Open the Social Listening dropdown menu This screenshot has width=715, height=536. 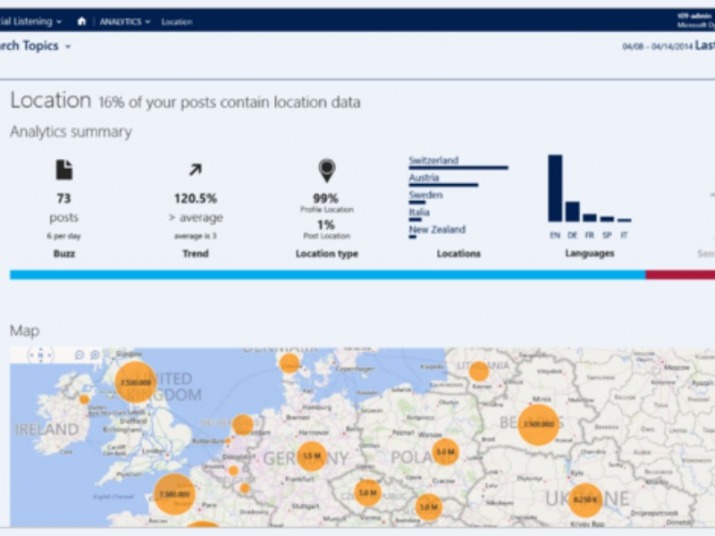(x=30, y=21)
